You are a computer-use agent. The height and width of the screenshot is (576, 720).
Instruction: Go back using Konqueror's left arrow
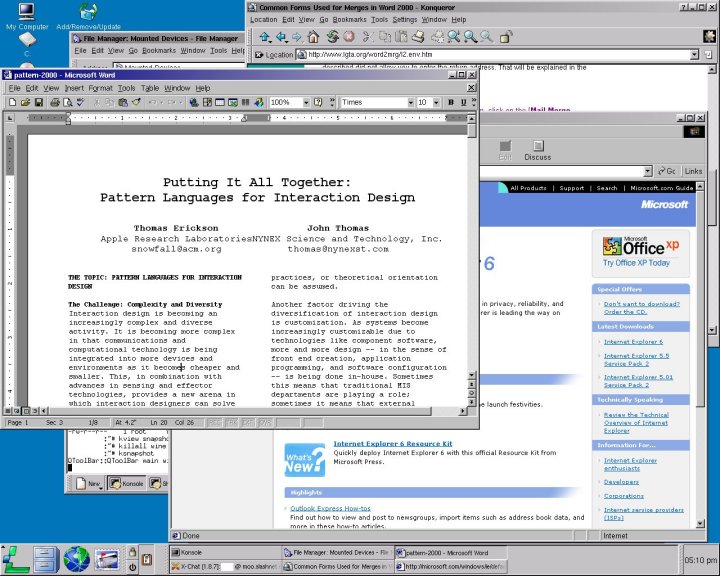click(281, 37)
